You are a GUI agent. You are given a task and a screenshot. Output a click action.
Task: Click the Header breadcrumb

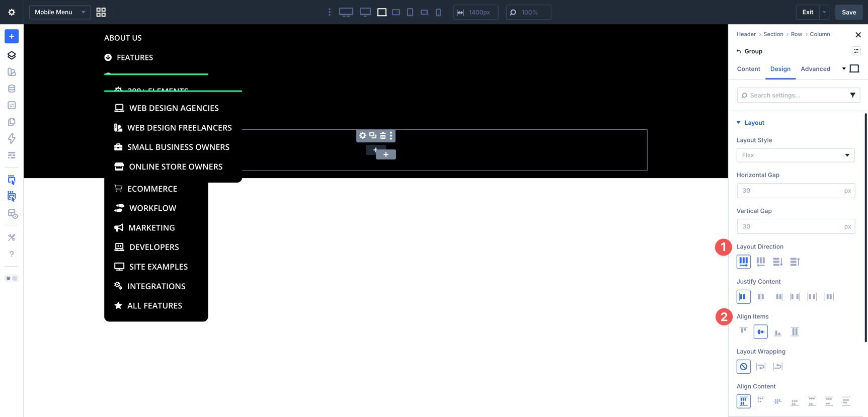(746, 34)
